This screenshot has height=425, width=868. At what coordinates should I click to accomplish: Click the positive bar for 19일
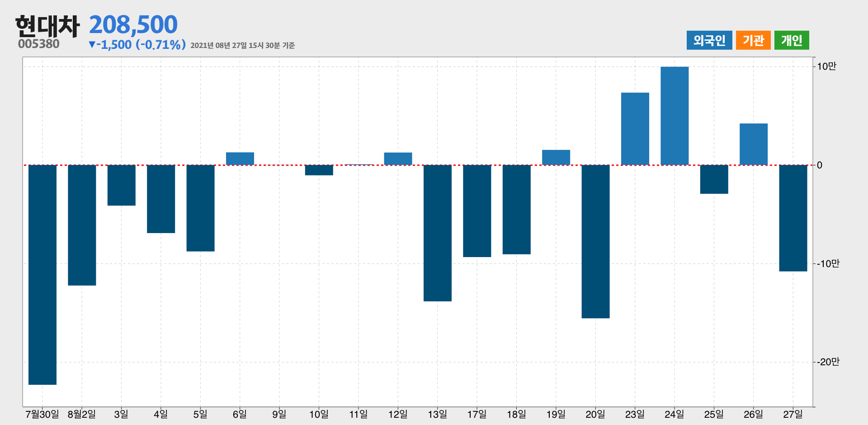[x=556, y=158]
